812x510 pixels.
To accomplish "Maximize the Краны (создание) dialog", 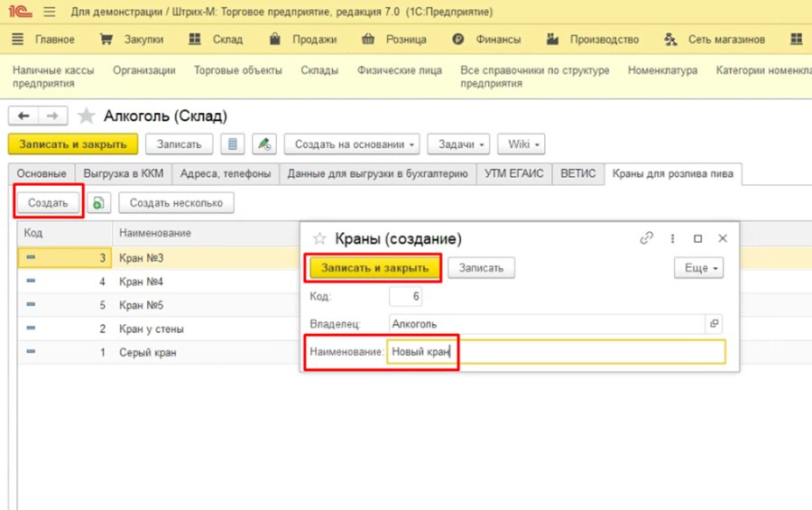I will 697,238.
